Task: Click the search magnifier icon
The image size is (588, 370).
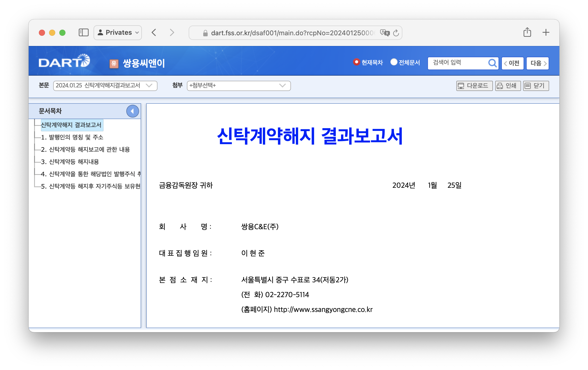Action: click(x=492, y=63)
